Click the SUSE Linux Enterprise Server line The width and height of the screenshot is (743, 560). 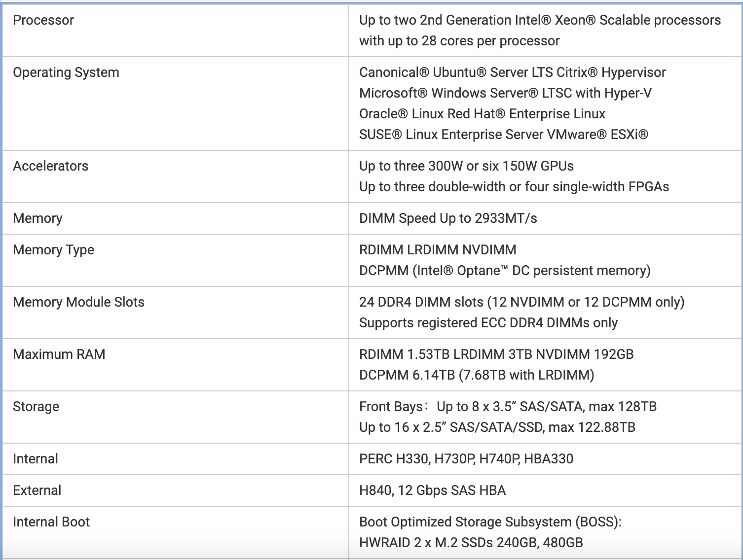[x=503, y=135]
